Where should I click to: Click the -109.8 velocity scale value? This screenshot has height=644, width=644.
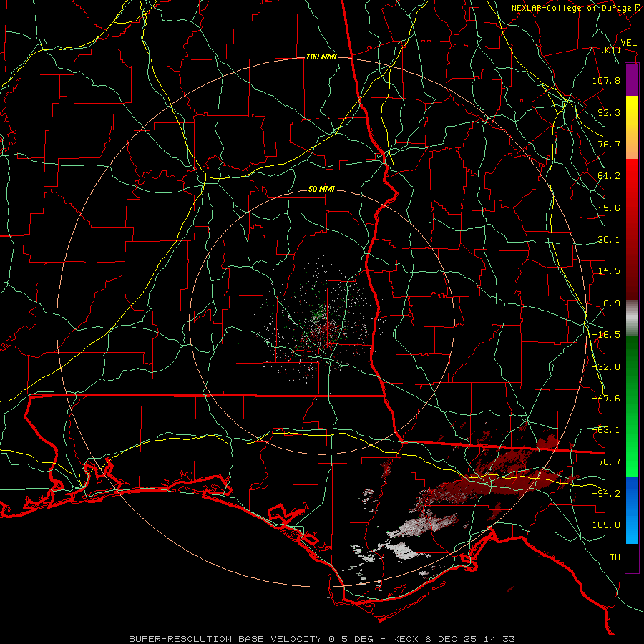603,525
